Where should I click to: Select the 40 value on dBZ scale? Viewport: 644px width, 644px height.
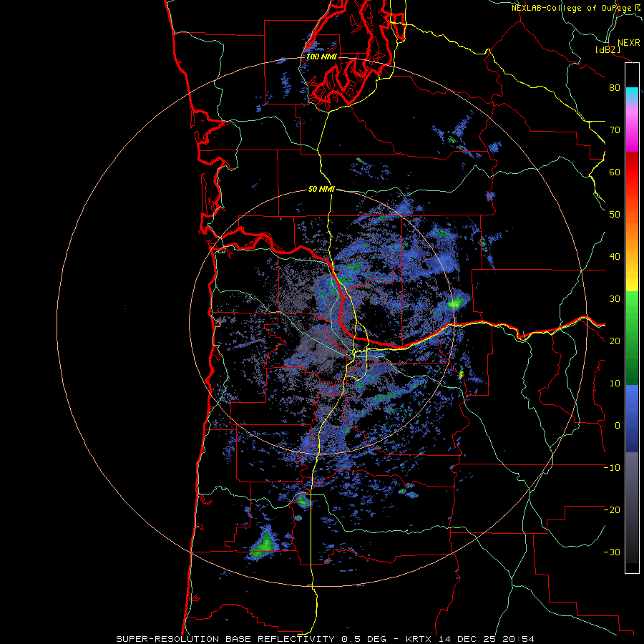(615, 257)
